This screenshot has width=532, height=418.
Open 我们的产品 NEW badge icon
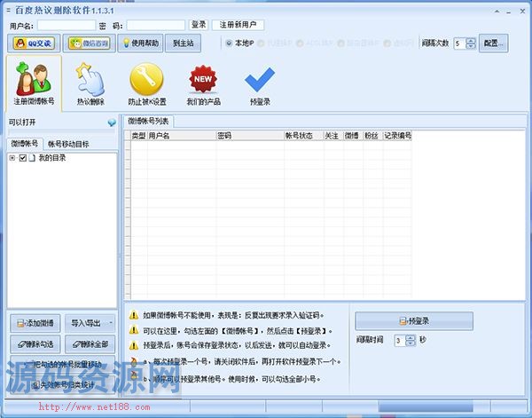click(203, 84)
